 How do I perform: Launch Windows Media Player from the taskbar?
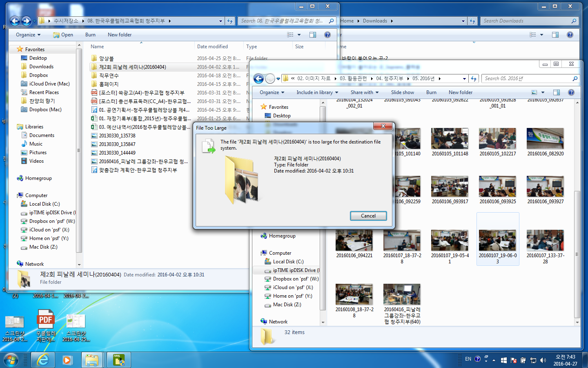[67, 360]
